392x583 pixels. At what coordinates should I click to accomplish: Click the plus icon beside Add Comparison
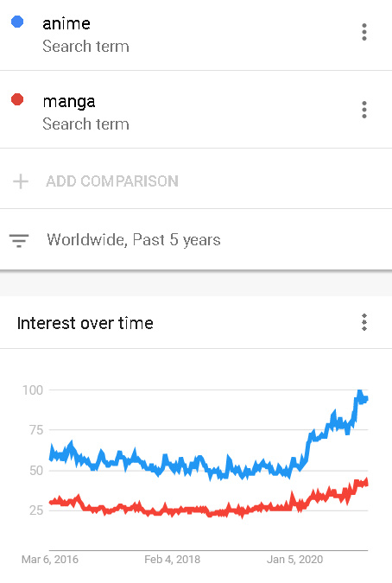pos(21,181)
